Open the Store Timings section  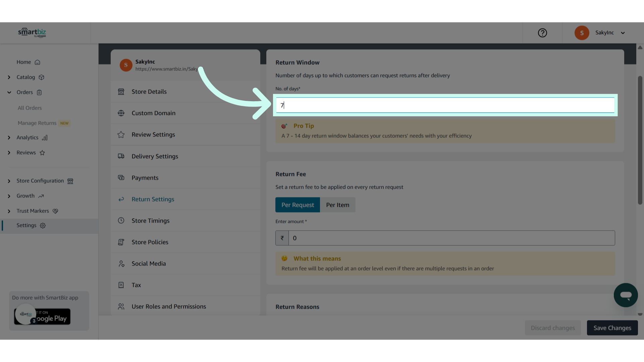point(185,221)
